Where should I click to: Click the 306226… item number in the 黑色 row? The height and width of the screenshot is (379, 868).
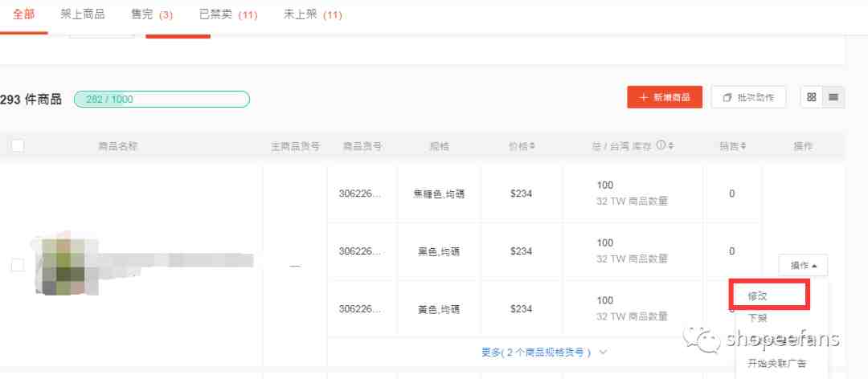(x=360, y=251)
